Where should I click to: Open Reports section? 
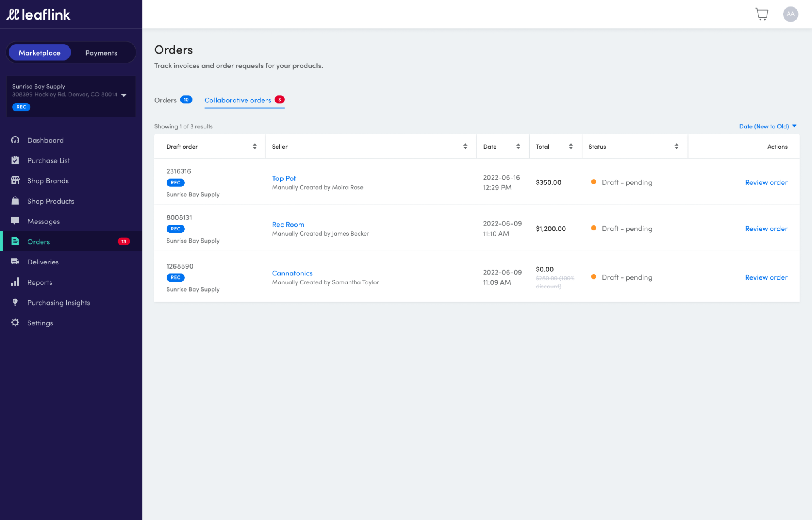point(39,282)
